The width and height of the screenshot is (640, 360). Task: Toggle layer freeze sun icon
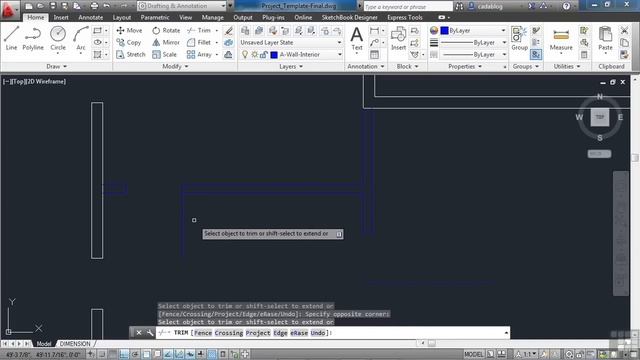(x=254, y=54)
